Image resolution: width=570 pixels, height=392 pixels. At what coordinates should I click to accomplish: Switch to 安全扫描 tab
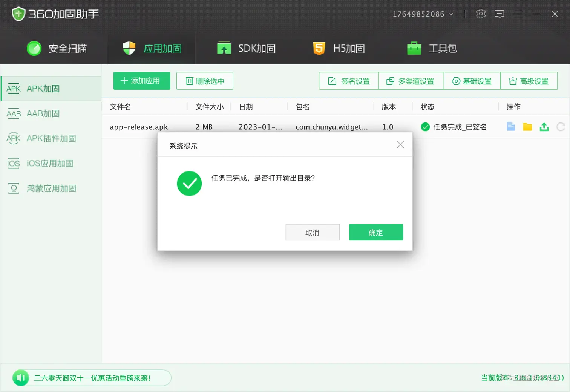(x=57, y=48)
